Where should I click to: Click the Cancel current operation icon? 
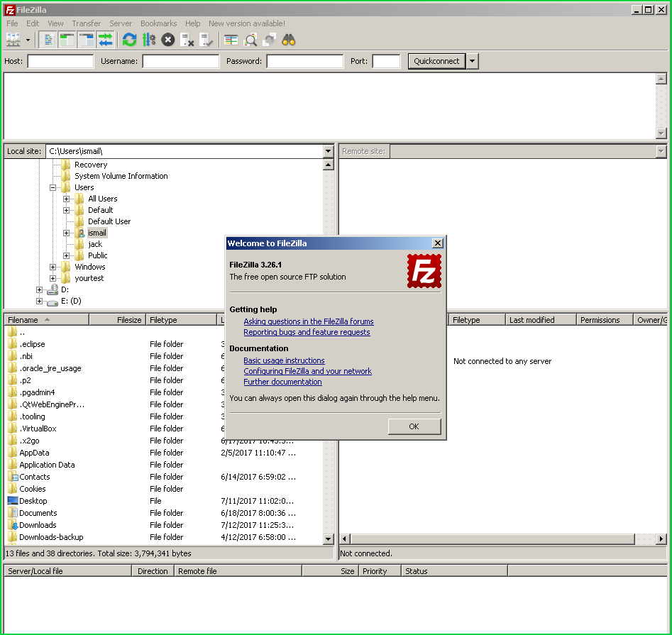(x=168, y=40)
